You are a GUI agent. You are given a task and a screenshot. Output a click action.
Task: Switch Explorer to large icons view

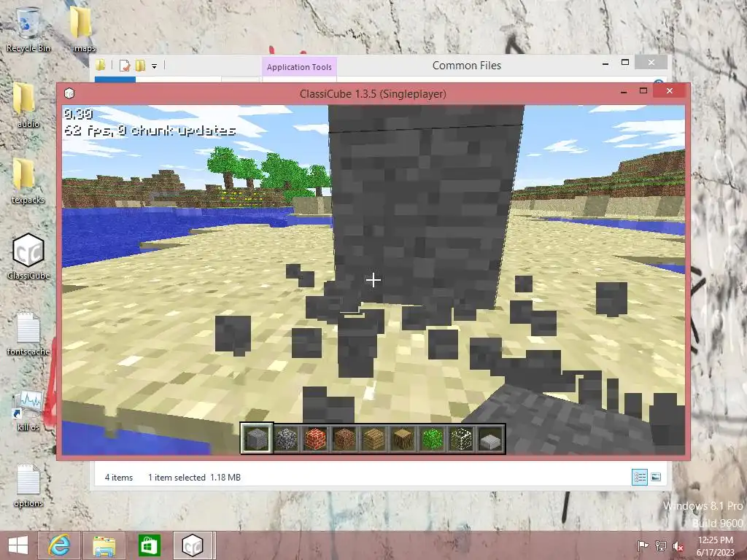tap(656, 477)
